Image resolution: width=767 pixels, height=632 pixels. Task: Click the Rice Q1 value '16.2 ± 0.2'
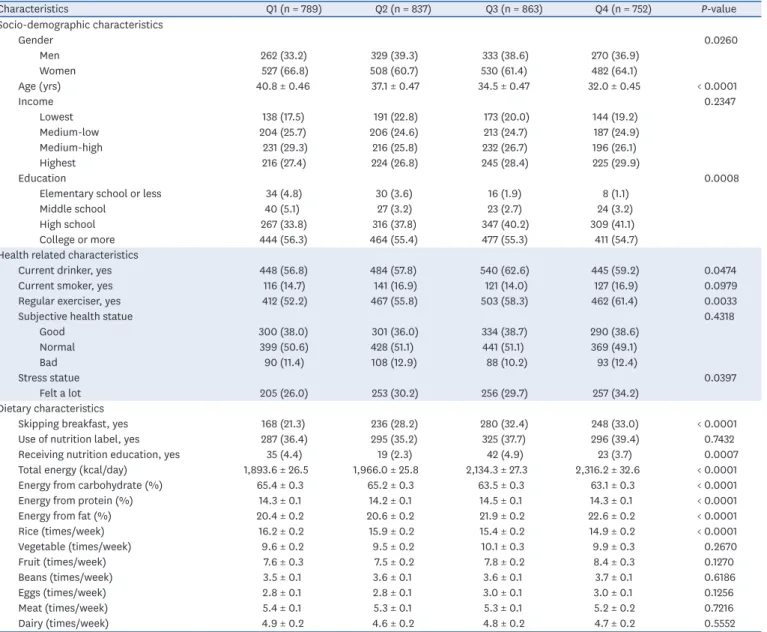(281, 532)
